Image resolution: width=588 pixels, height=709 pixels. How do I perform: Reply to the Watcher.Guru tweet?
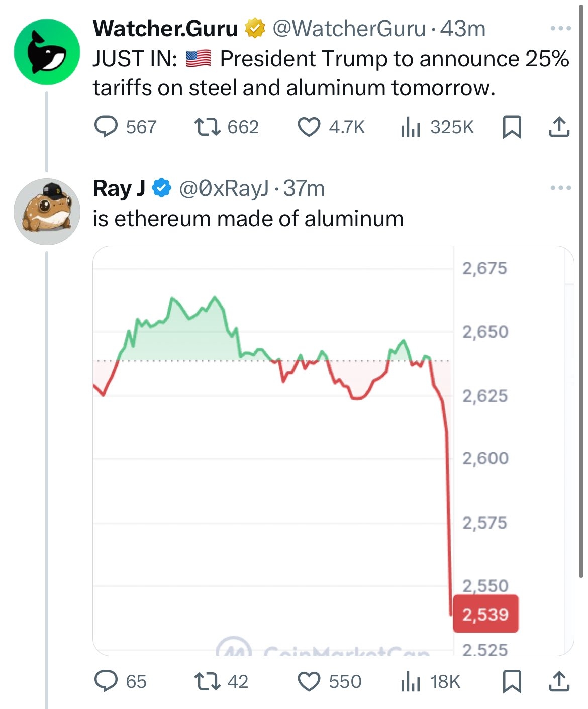107,128
